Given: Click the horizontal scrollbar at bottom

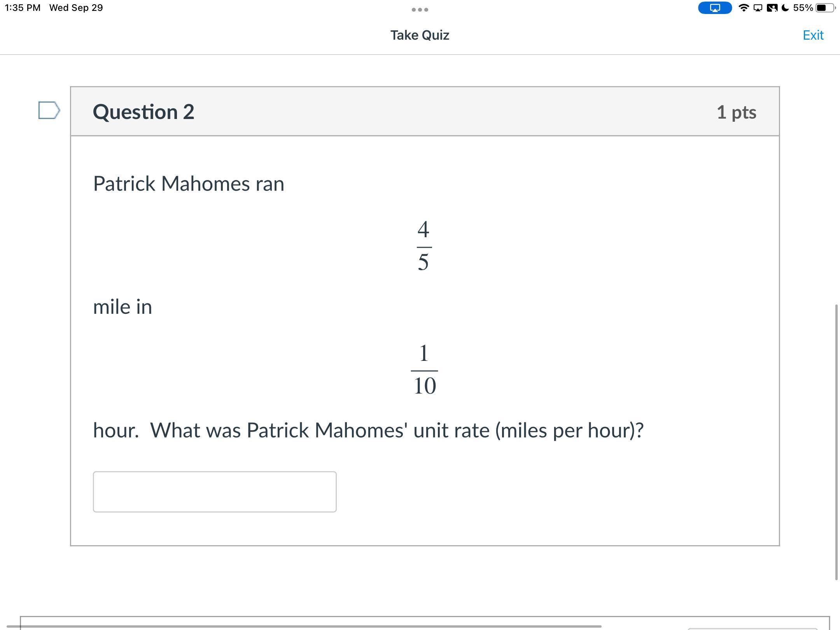Looking at the screenshot, I should coord(304,626).
